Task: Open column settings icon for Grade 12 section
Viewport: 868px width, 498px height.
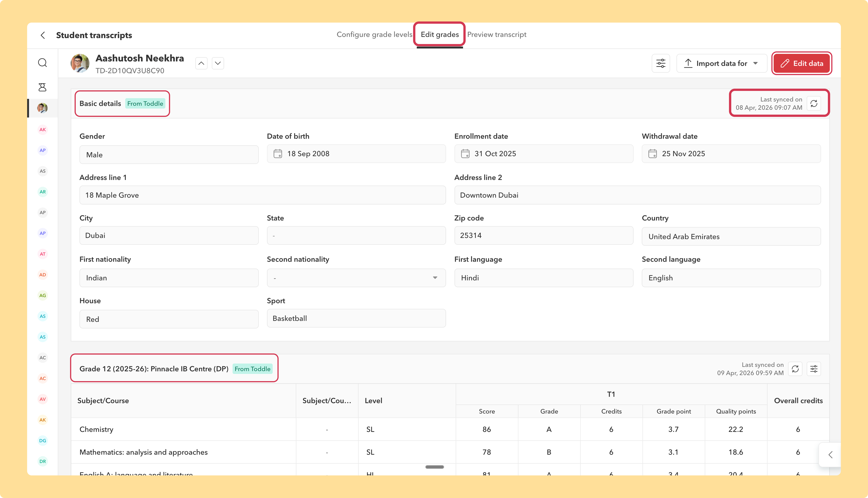Action: tap(814, 369)
